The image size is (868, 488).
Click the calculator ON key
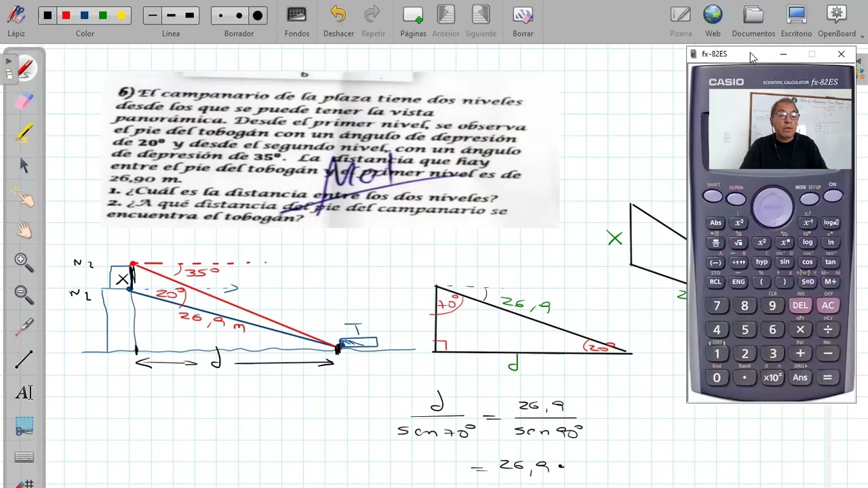pyautogui.click(x=833, y=197)
